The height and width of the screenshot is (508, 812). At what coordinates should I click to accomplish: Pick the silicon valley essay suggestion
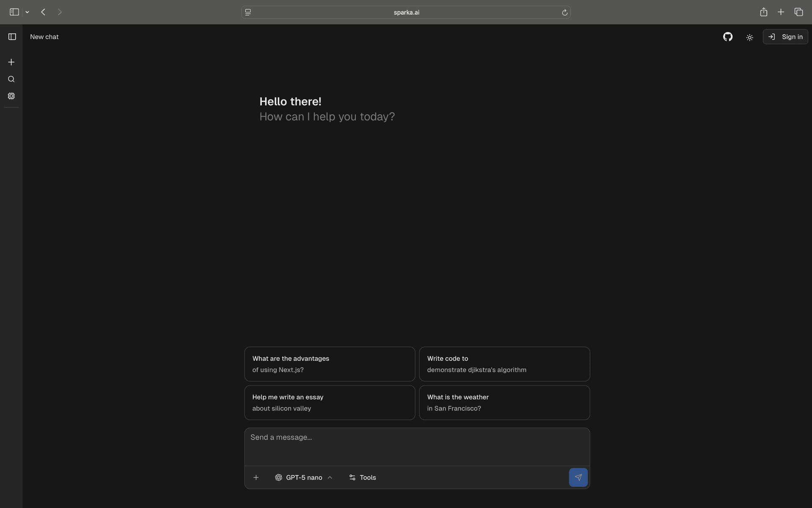coord(329,403)
